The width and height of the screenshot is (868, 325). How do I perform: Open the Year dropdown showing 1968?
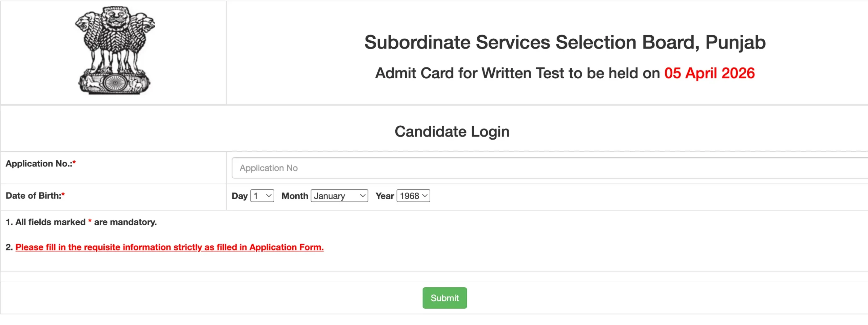tap(412, 196)
